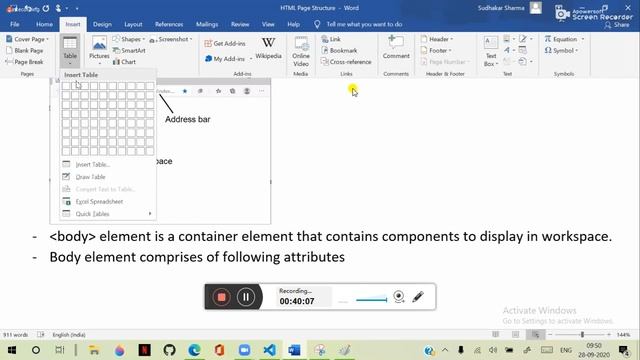Stop the screen recording
640x360 pixels.
[221, 297]
